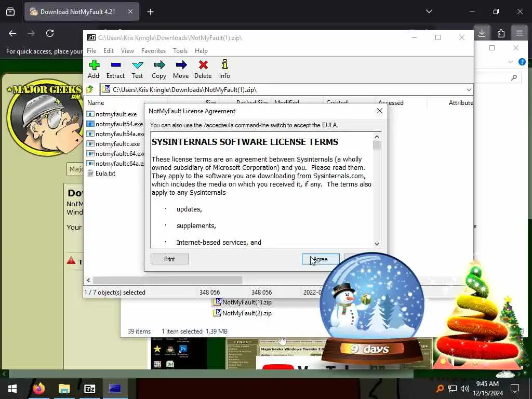Click the volume icon in system tray
The image size is (532, 399).
point(464,389)
